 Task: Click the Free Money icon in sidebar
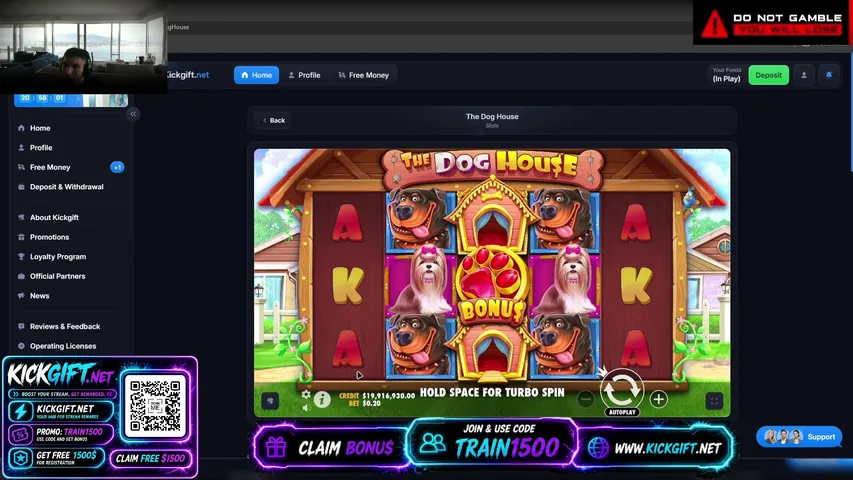click(21, 167)
